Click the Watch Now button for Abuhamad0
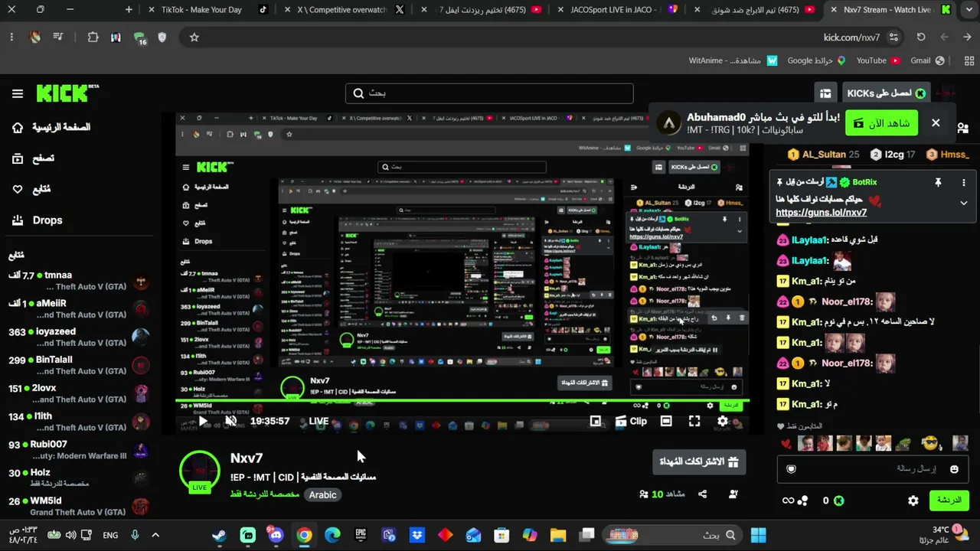980x551 pixels. pyautogui.click(x=881, y=122)
